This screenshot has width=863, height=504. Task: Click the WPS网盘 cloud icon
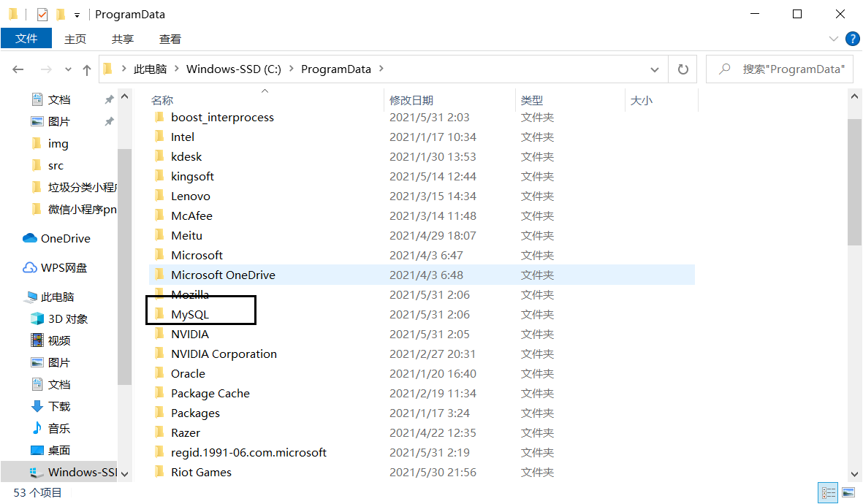(30, 267)
